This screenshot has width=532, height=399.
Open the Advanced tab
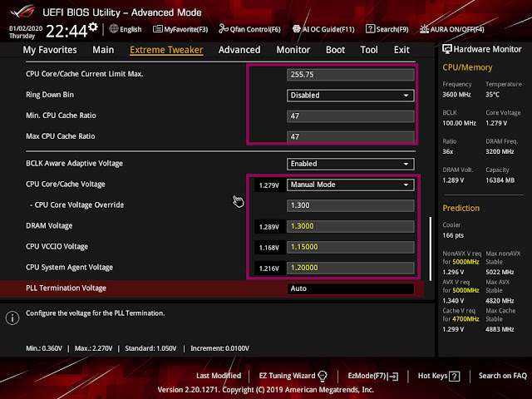pos(239,50)
